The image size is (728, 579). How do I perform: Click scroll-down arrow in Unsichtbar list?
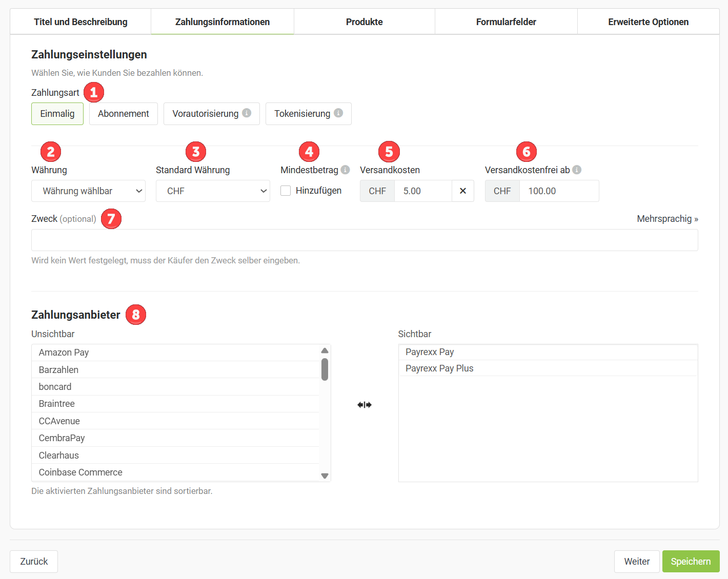325,475
